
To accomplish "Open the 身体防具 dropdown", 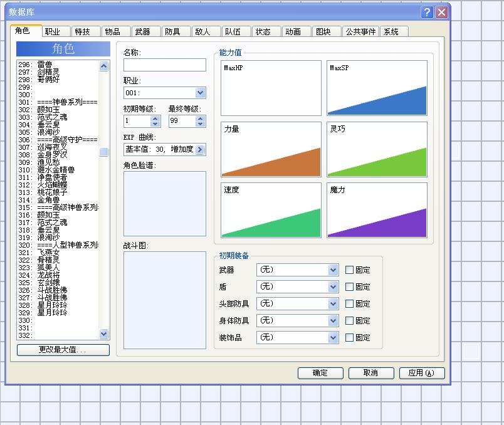I will click(x=333, y=320).
